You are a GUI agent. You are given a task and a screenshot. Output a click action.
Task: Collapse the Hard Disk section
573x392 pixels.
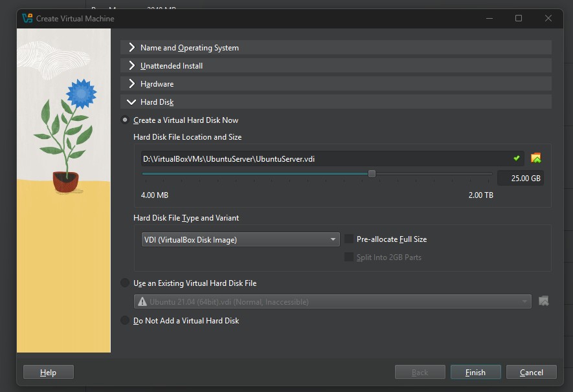(132, 102)
